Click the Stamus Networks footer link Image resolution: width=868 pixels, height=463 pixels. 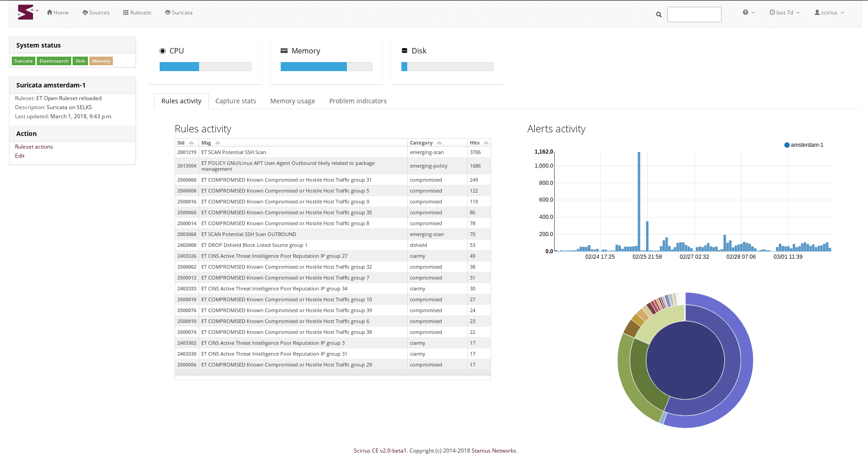(x=494, y=451)
